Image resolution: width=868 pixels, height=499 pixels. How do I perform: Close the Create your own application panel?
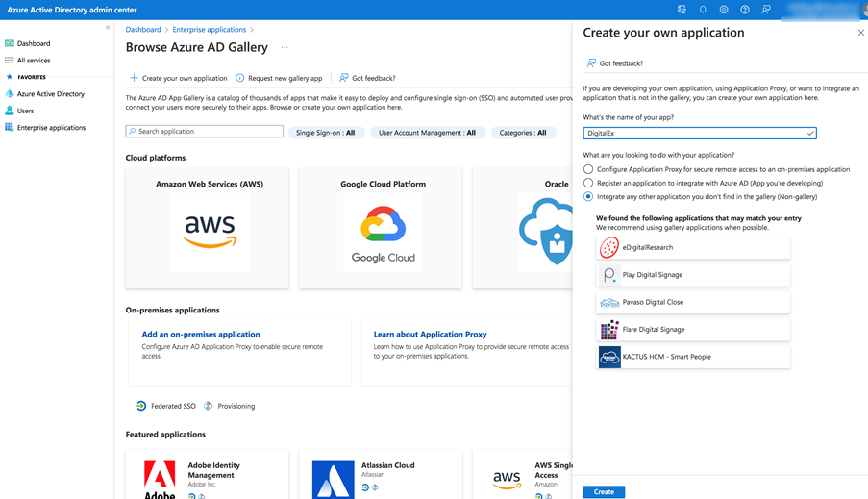pos(860,33)
